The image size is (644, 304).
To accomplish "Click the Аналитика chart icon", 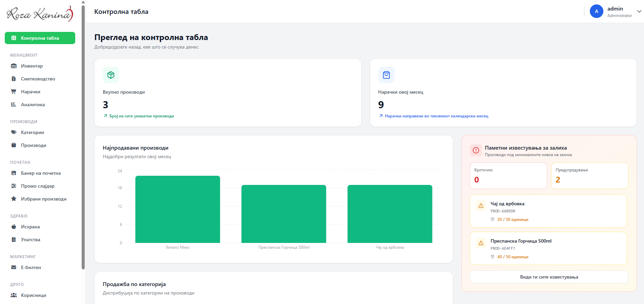I will [x=14, y=104].
